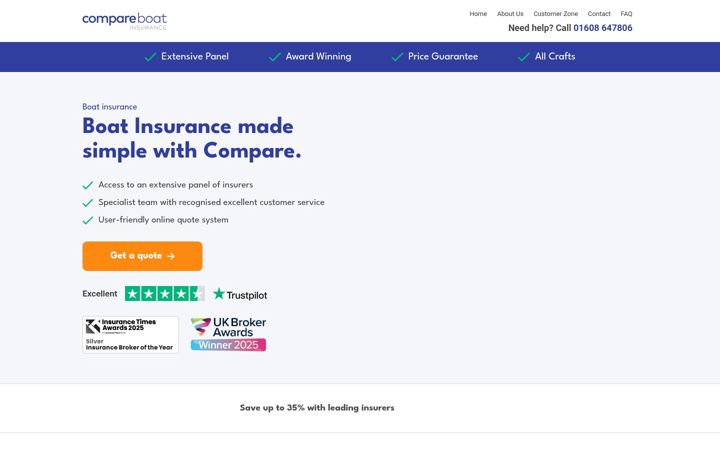Click 'Specialist team with recognised excellent customer service' text

(211, 202)
